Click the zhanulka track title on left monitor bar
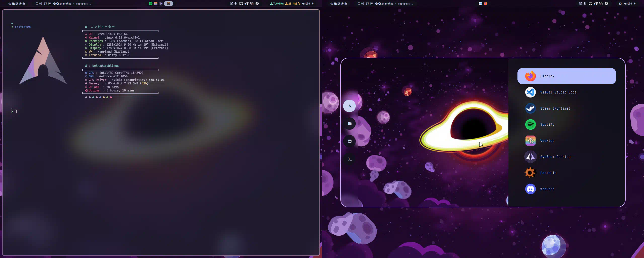 75,4
